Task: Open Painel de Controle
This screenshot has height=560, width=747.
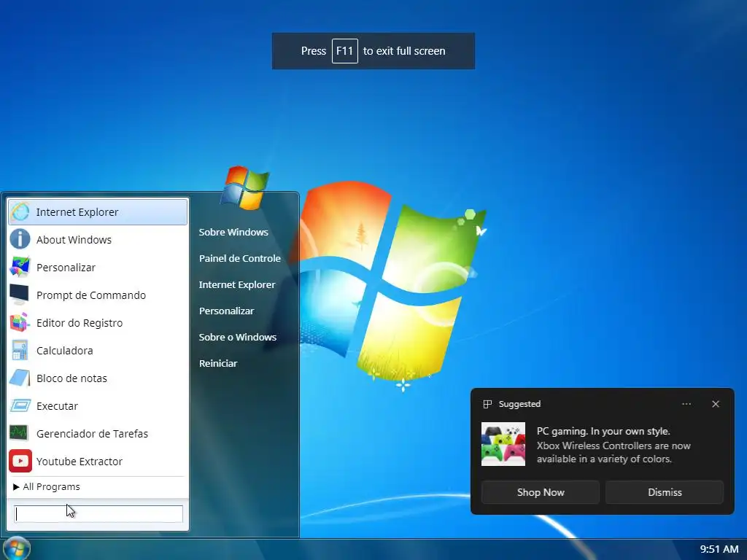Action: click(x=239, y=258)
